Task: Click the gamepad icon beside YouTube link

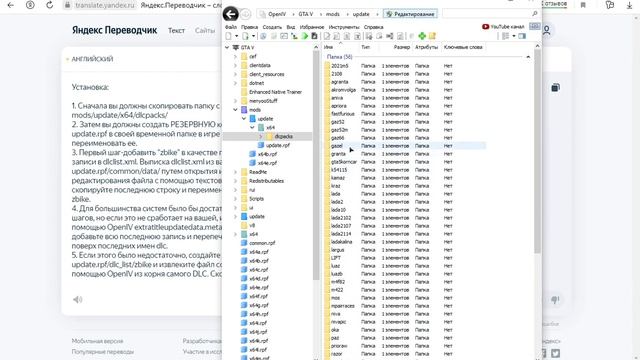Action: [535, 27]
